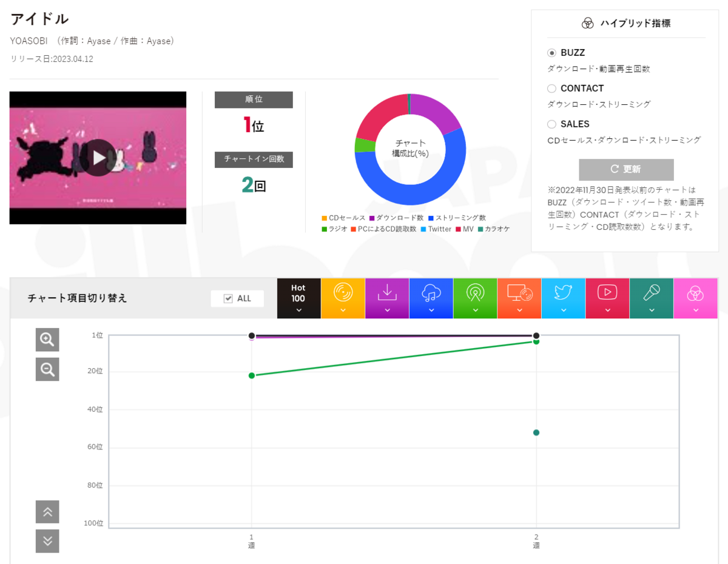
Task: Click the チャート項目切り替え heading
Action: tap(78, 298)
